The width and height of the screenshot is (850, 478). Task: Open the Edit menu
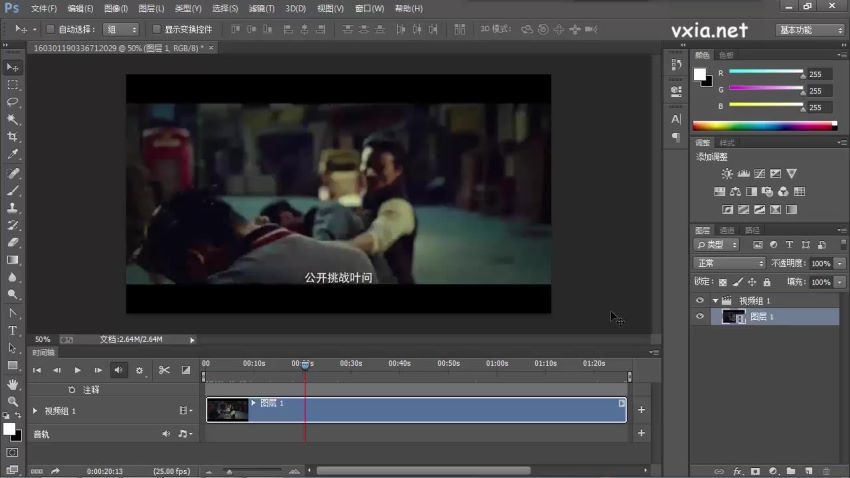(x=80, y=9)
